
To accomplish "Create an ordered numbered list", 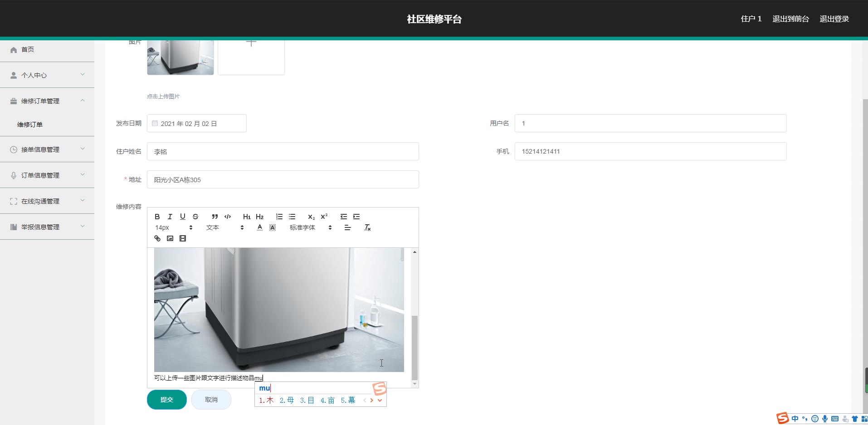I will click(279, 217).
